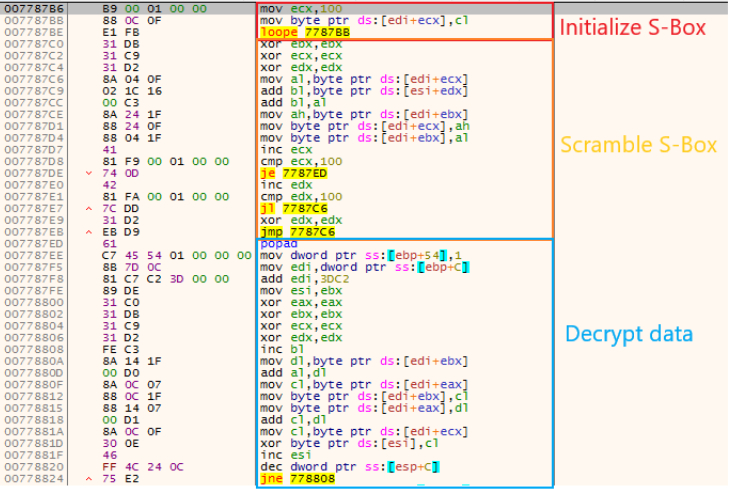Click the jump arrow at address 00778824

pos(91,479)
